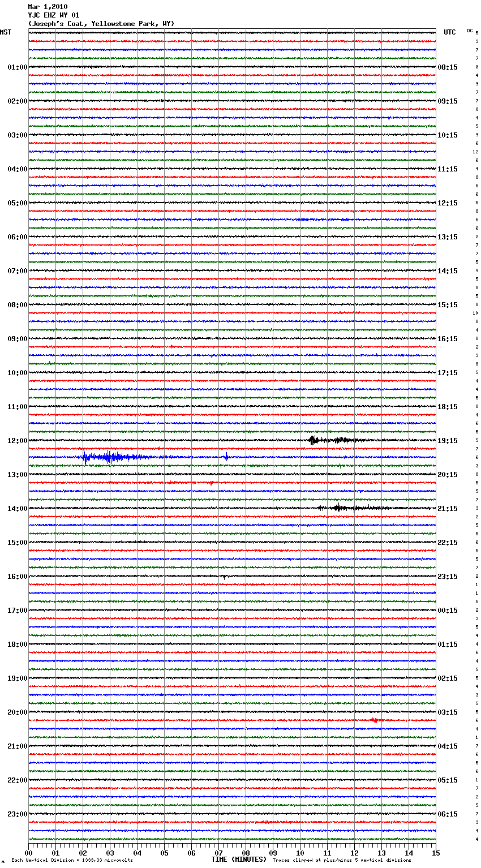This screenshot has width=481, height=868.
Task: Select the 09:00 MST time label
Action: pyautogui.click(x=18, y=339)
